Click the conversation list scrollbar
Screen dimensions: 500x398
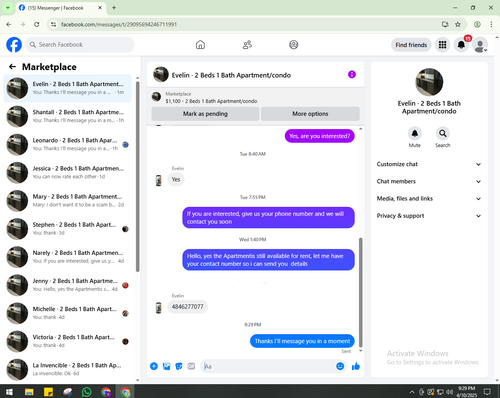[x=137, y=176]
